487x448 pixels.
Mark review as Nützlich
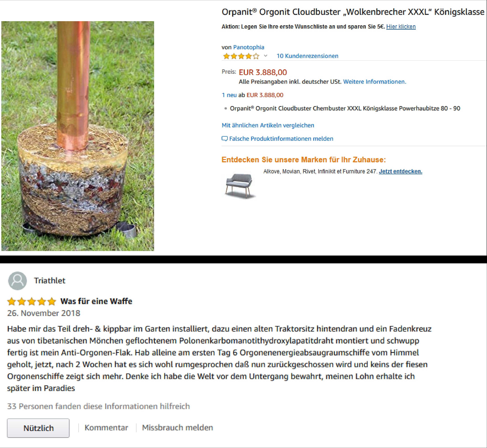click(38, 428)
